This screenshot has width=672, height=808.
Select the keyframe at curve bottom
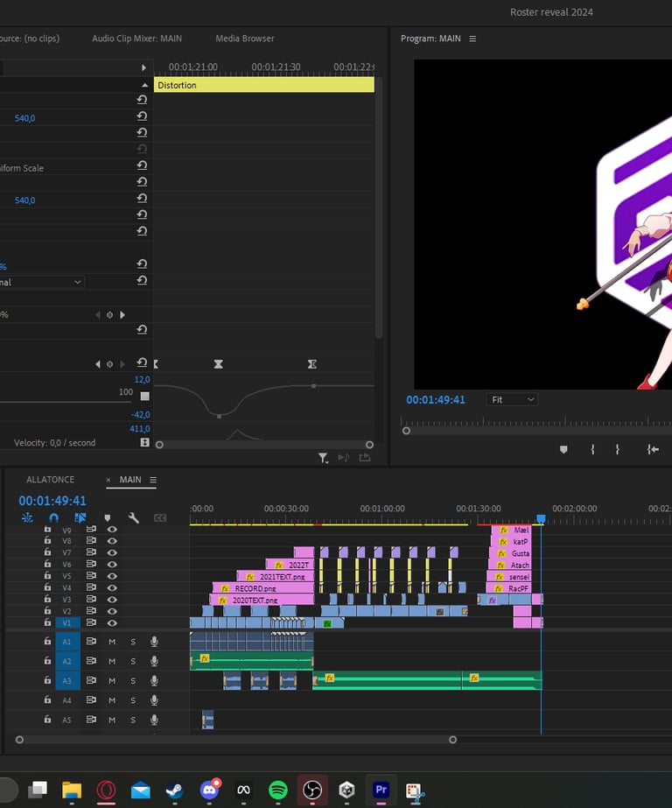(219, 416)
